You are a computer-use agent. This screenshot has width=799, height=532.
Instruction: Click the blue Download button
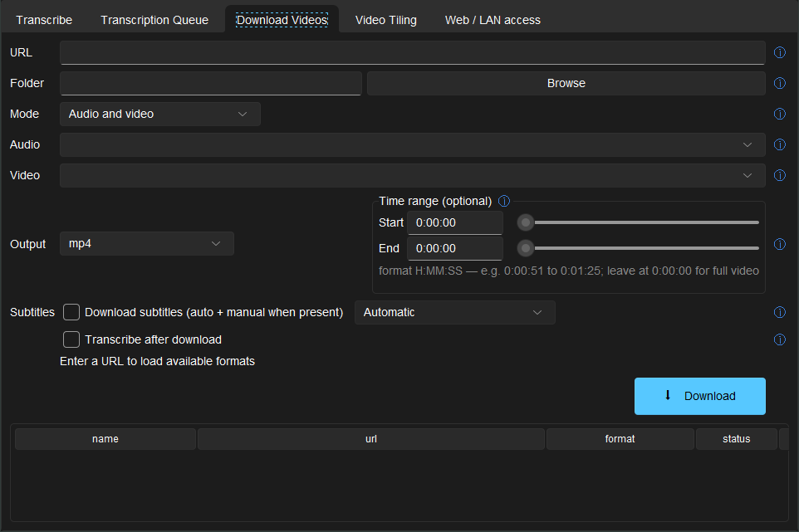pos(699,396)
